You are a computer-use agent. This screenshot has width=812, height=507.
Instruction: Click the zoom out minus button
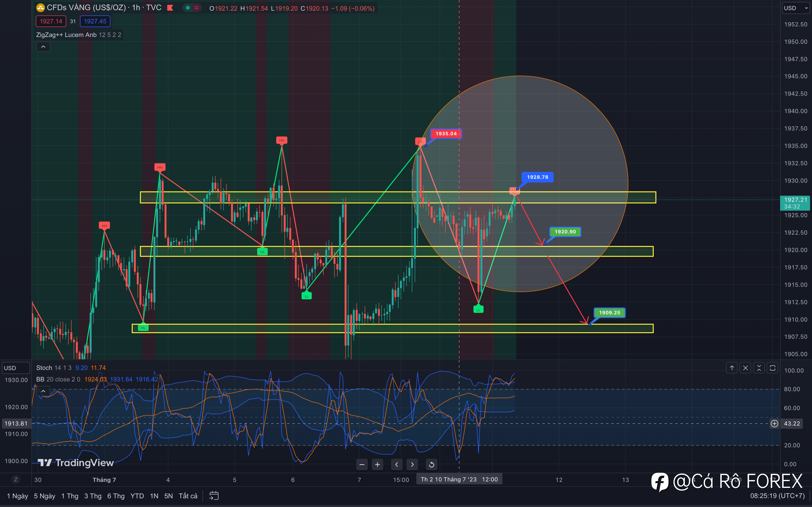pyautogui.click(x=362, y=465)
